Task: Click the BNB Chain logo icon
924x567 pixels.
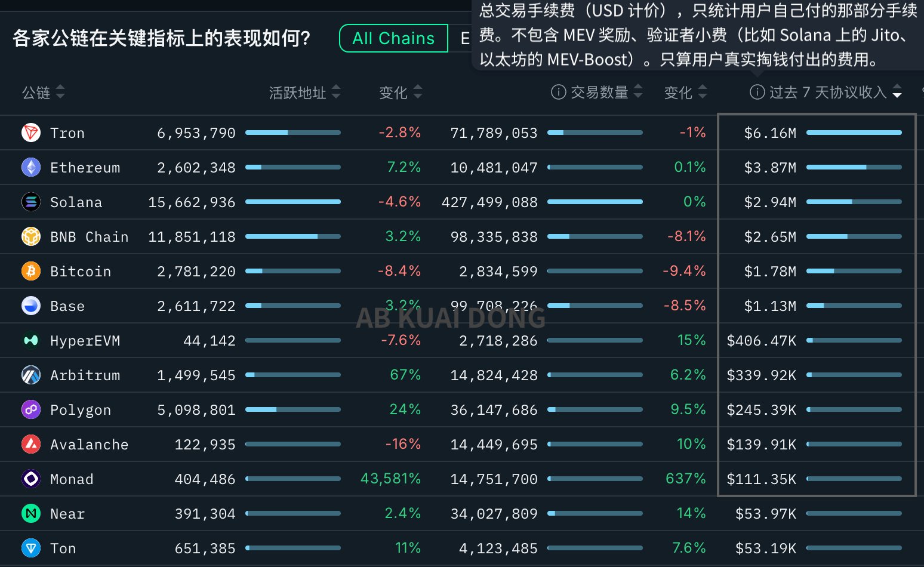Action: (31, 236)
